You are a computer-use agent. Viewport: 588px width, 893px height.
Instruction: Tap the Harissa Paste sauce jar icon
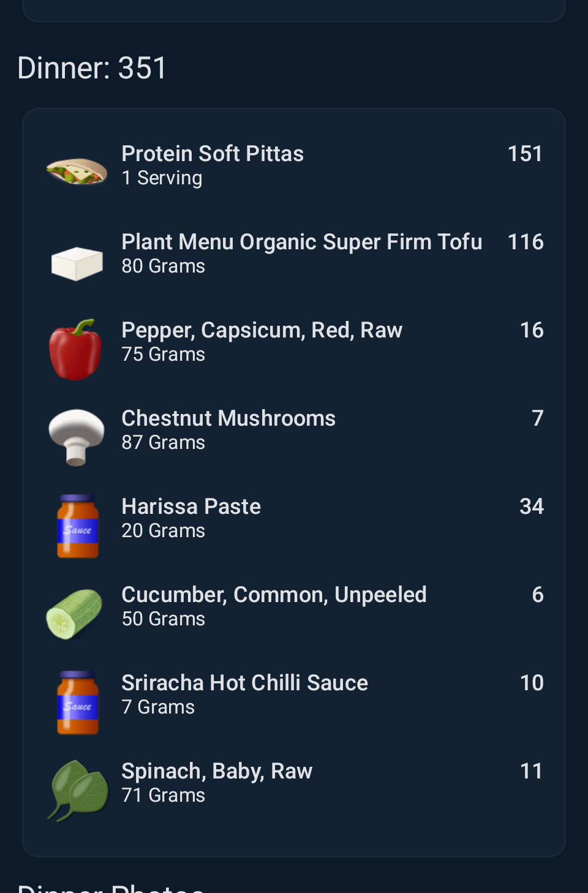click(78, 526)
